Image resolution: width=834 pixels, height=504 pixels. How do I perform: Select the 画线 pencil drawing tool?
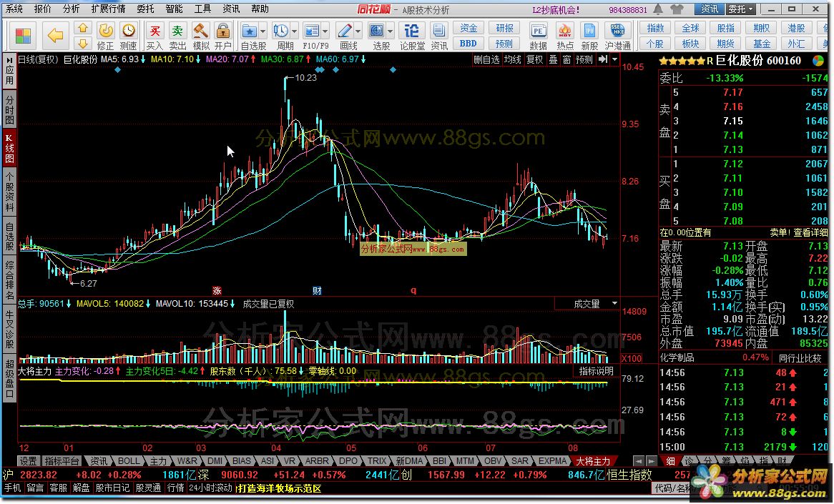coord(345,31)
